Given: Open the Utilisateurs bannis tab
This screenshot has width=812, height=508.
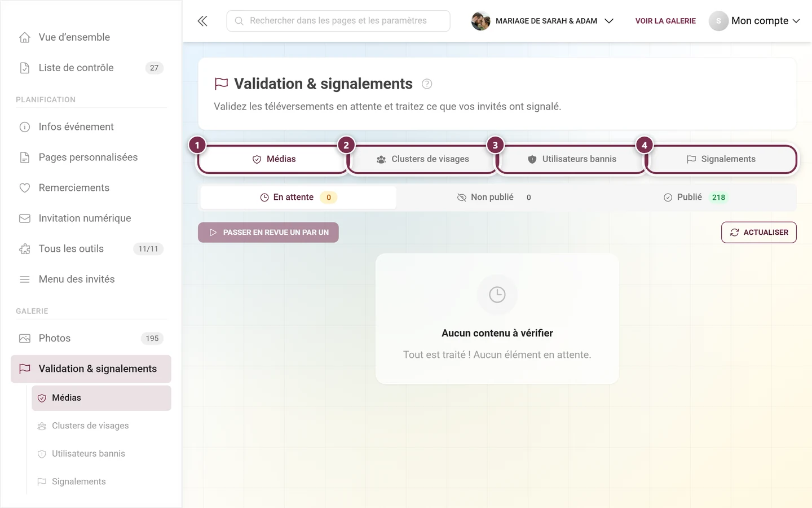Looking at the screenshot, I should point(572,159).
